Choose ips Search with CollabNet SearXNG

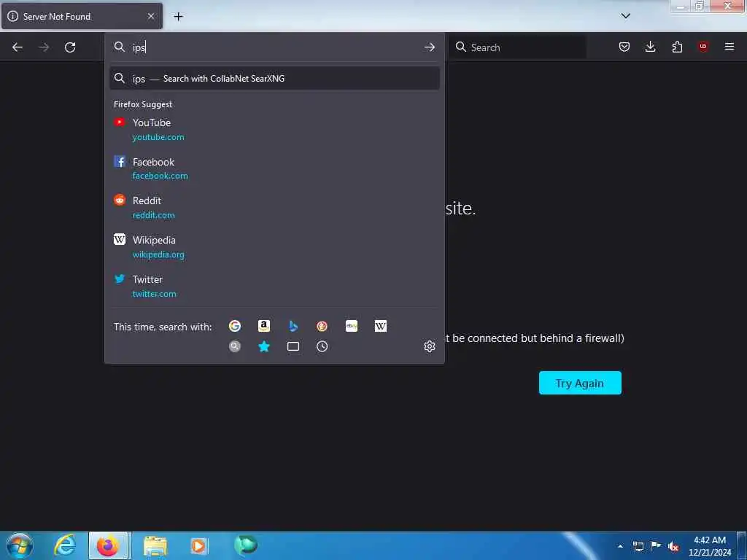pyautogui.click(x=274, y=79)
